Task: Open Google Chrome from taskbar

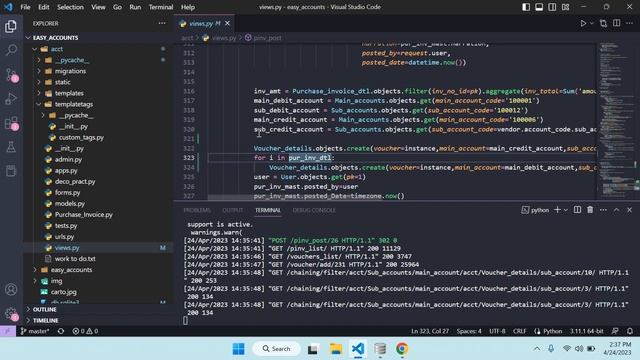Action: (402, 349)
